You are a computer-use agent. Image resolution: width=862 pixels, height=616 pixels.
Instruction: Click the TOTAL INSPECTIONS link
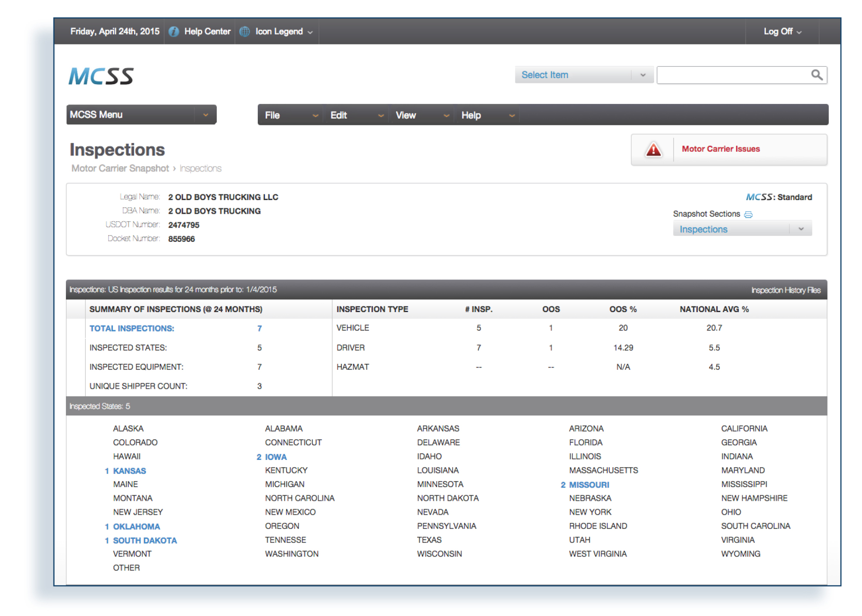coord(131,328)
